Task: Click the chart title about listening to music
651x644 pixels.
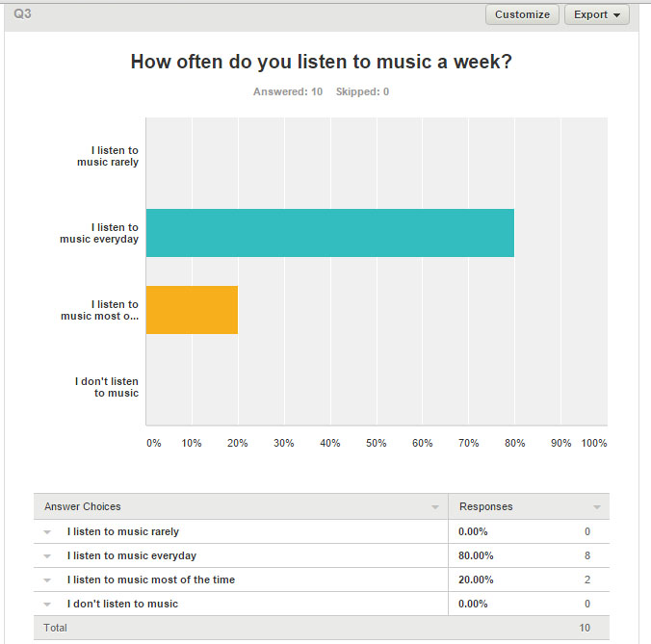Action: 321,63
